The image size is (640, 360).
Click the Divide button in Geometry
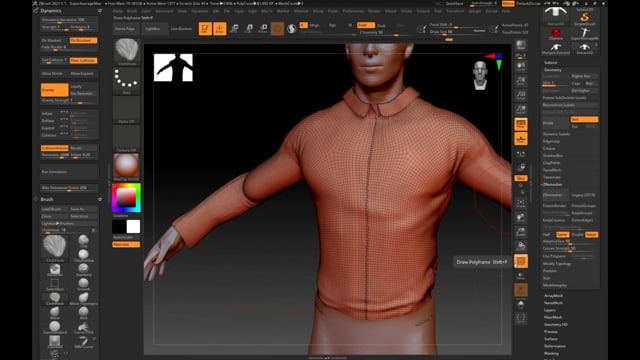coord(555,123)
